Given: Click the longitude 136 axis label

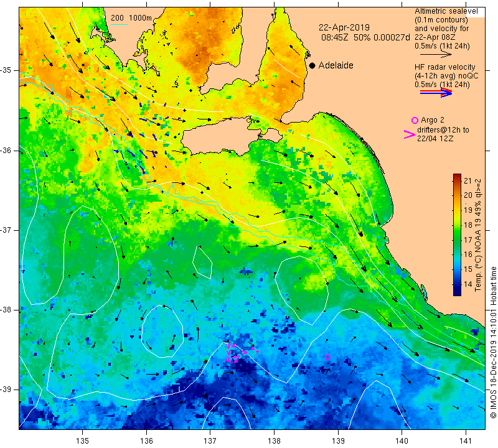Looking at the screenshot, I should tap(146, 441).
